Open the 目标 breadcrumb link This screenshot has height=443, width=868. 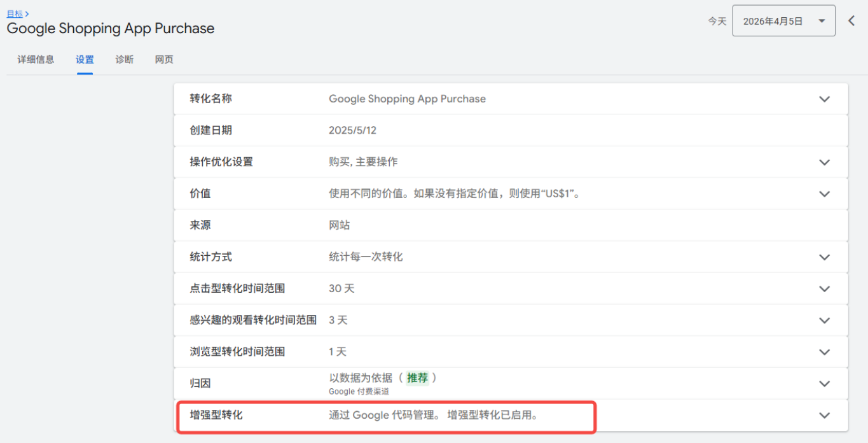[x=13, y=13]
